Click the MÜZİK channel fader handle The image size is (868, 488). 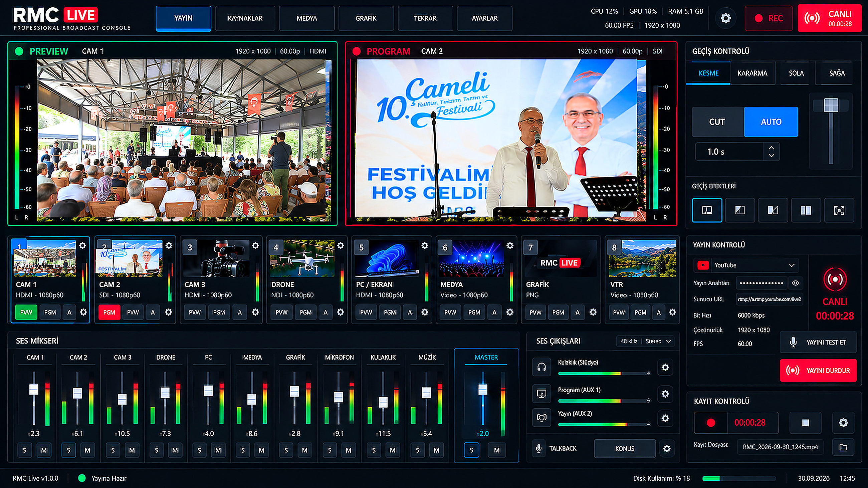(x=426, y=392)
